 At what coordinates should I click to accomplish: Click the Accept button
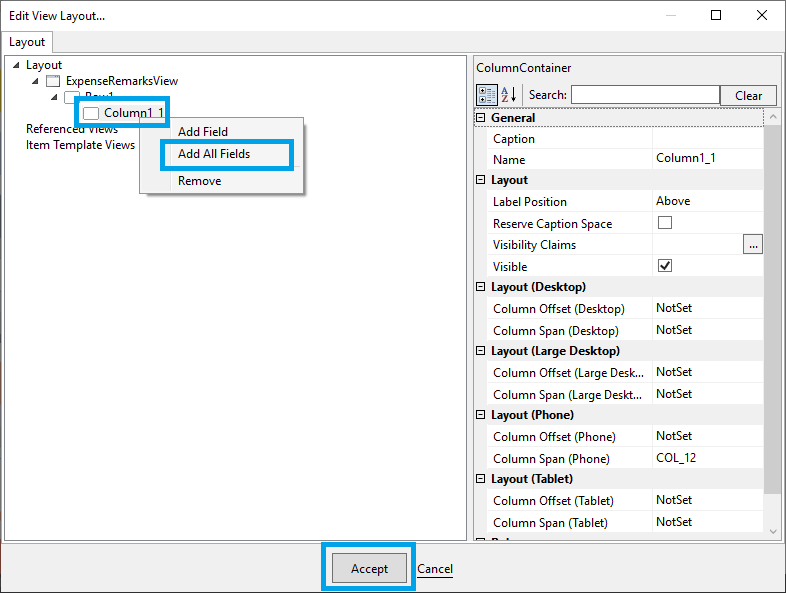pyautogui.click(x=369, y=568)
